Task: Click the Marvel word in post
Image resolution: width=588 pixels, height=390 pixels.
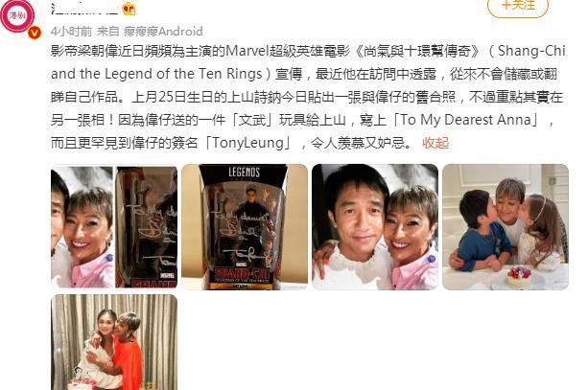Action: (x=247, y=51)
